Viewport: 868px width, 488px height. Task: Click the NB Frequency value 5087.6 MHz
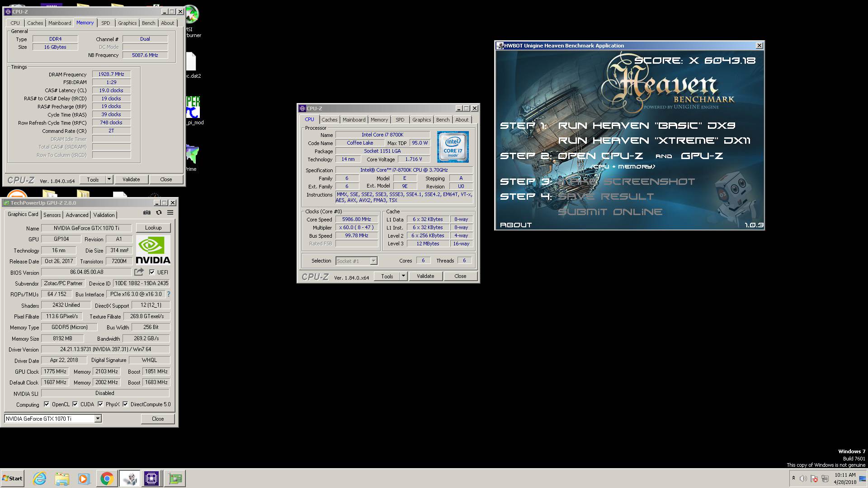(x=145, y=55)
